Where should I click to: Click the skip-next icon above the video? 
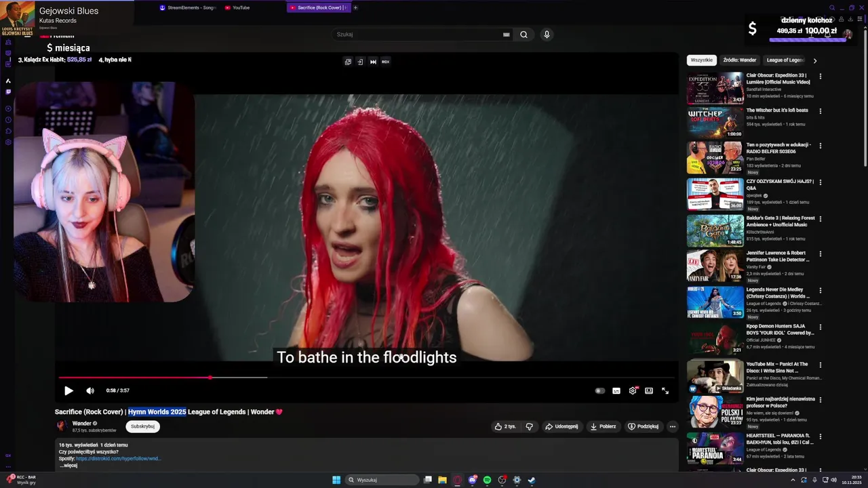[x=373, y=62]
